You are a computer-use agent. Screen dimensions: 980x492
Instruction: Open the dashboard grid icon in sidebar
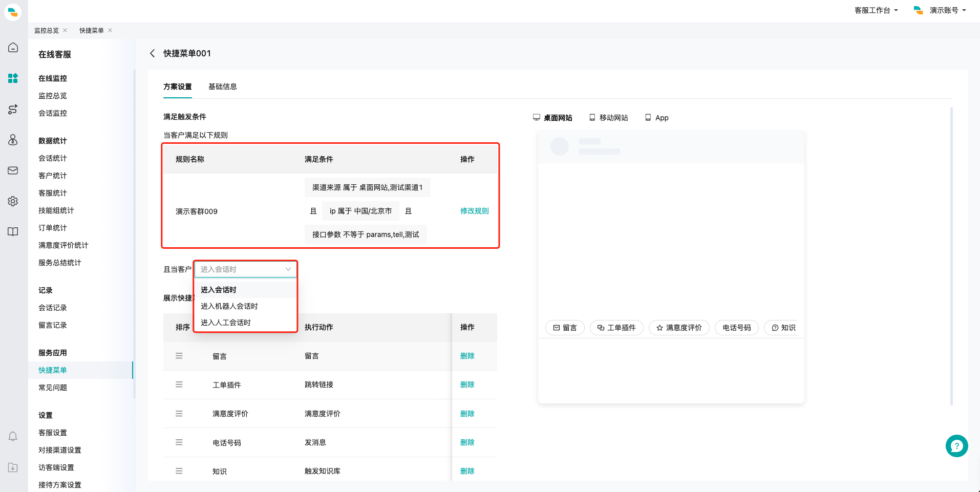click(13, 78)
